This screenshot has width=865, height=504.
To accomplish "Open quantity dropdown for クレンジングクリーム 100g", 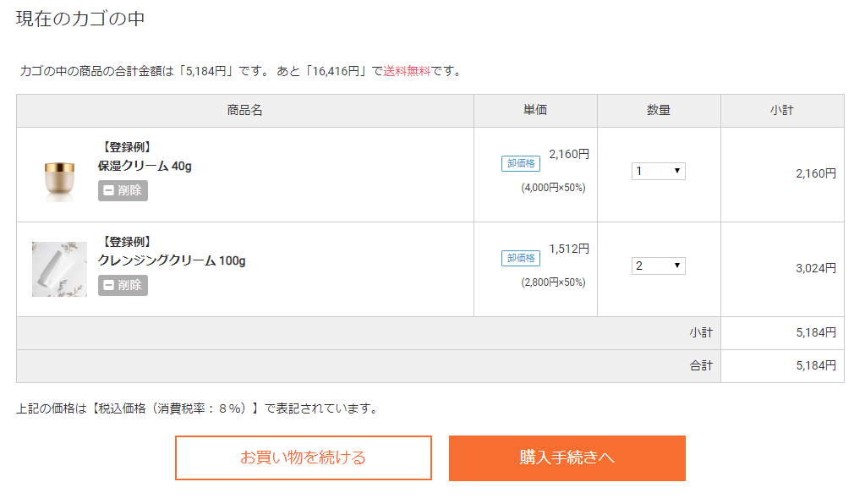I will (658, 266).
